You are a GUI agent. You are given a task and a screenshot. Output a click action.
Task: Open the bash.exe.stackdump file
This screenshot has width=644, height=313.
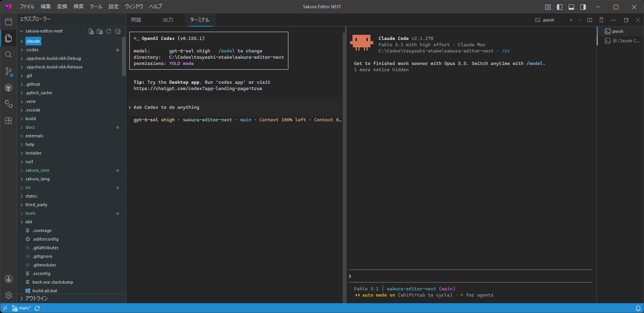pyautogui.click(x=54, y=282)
